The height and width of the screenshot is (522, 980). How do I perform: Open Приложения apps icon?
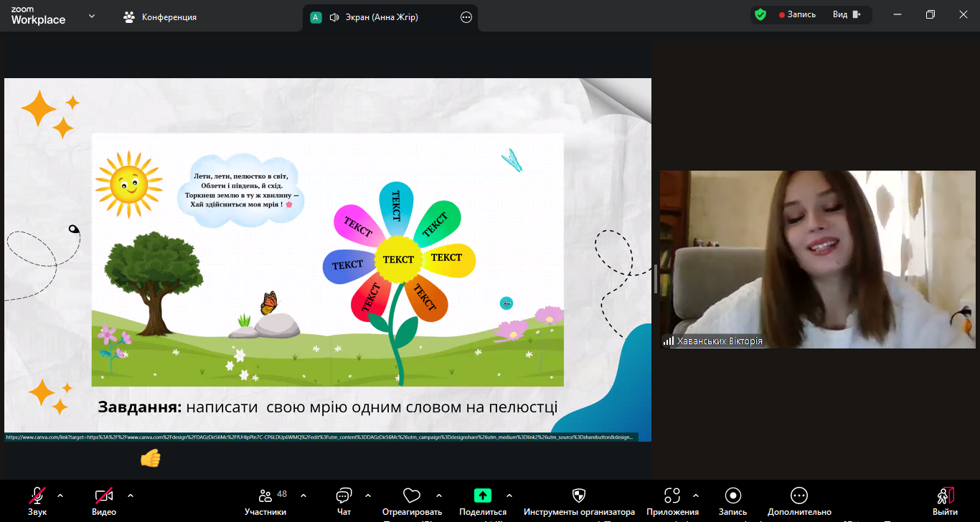(x=672, y=495)
